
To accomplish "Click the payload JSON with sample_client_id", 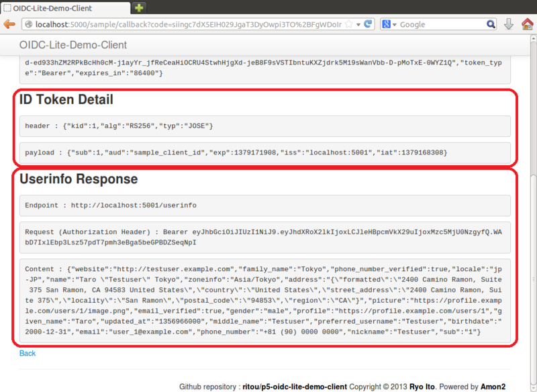I will 264,152.
